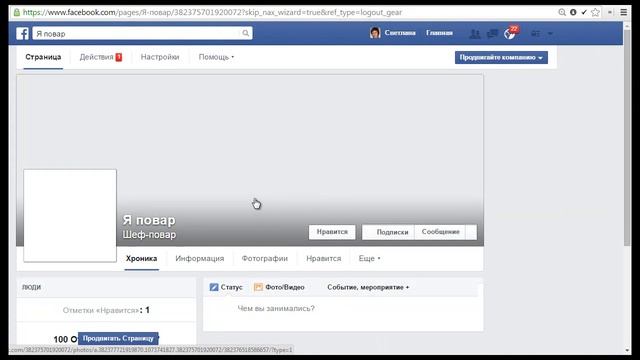Open the browser hamburger menu

(x=624, y=12)
